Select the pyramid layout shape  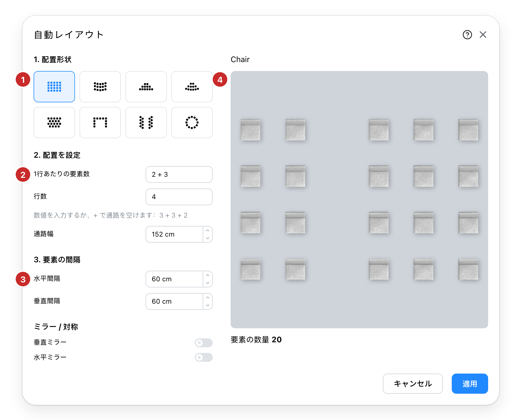(146, 87)
